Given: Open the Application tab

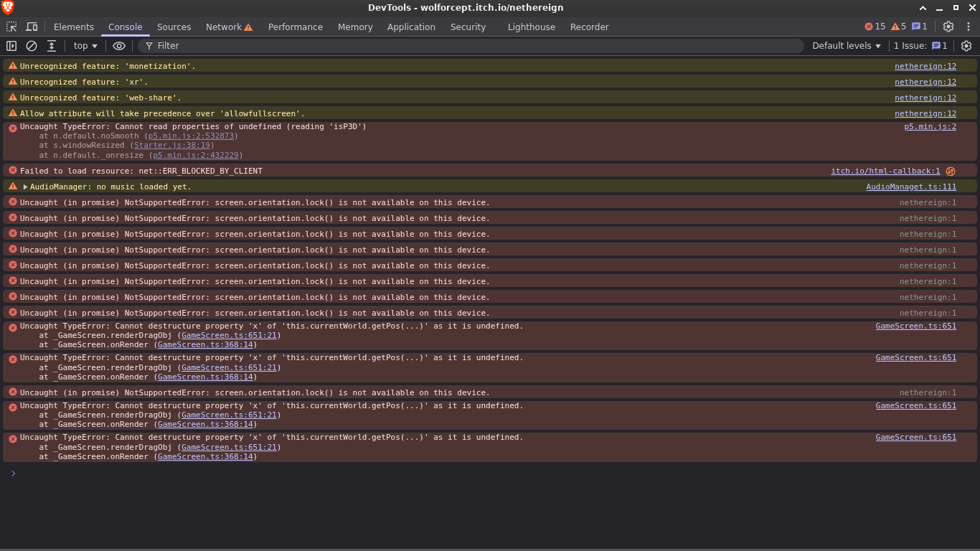Looking at the screenshot, I should point(411,27).
